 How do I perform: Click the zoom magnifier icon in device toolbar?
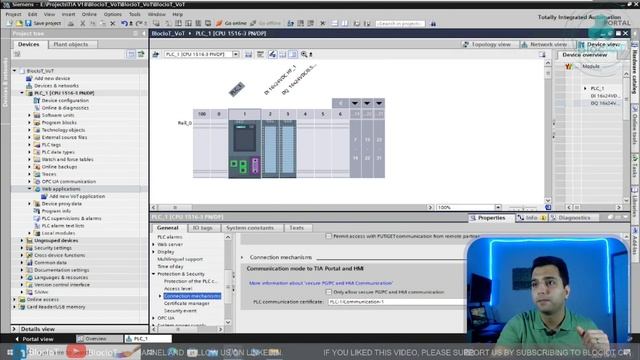pyautogui.click(x=304, y=54)
